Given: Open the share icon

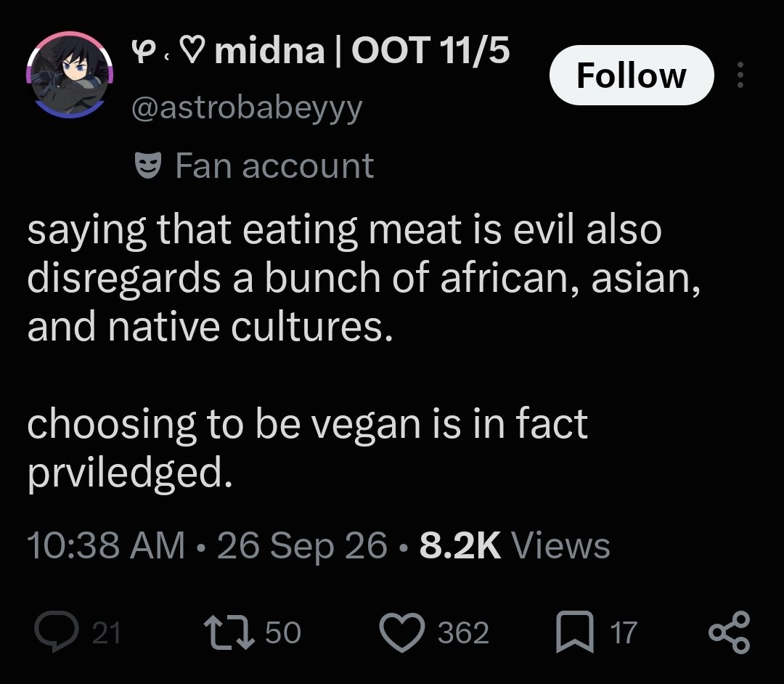Looking at the screenshot, I should click(x=729, y=632).
